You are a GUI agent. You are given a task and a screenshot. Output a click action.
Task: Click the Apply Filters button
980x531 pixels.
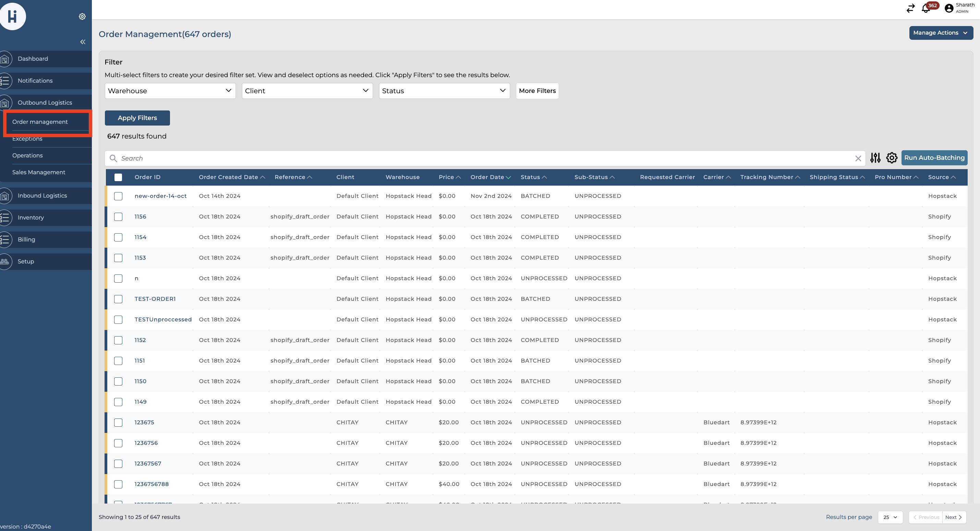pos(137,118)
